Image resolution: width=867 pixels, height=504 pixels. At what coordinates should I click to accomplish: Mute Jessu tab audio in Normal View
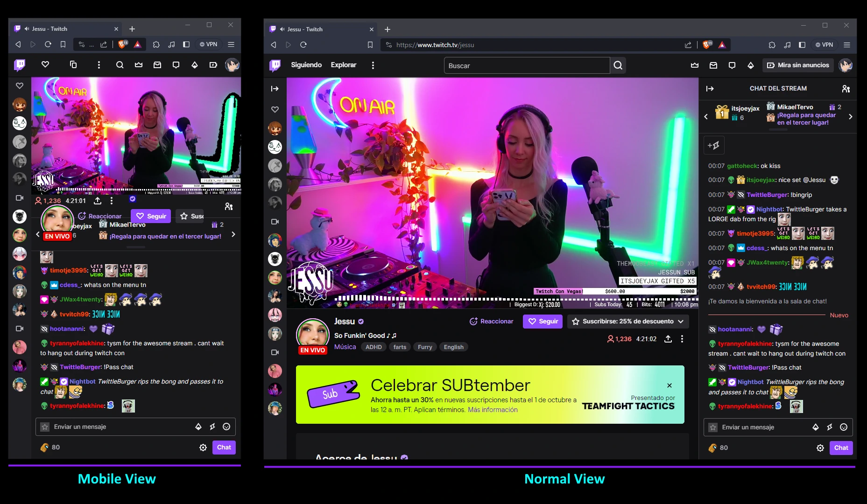pos(282,29)
